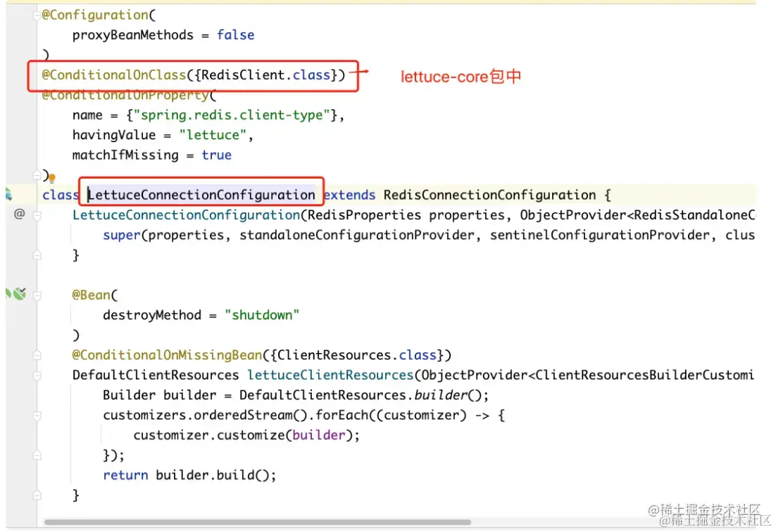Click 'proxyBeanMethods' attribute name
This screenshot has height=532, width=776.
point(132,35)
